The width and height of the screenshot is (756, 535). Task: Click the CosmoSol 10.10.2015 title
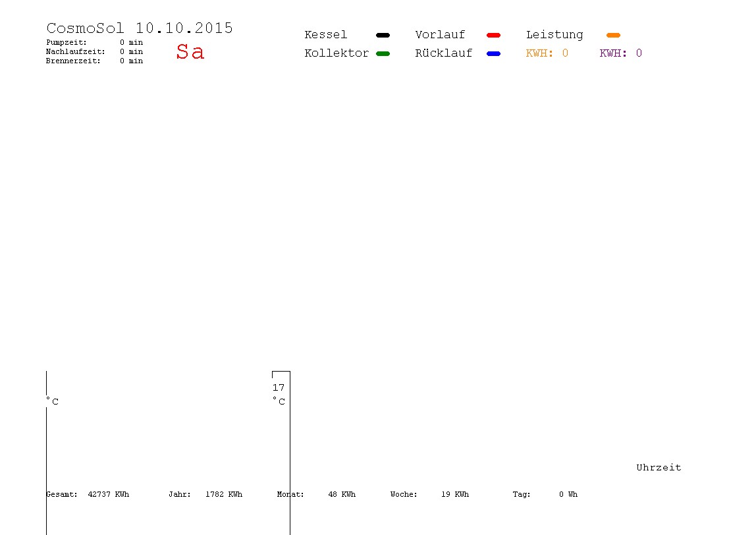click(140, 28)
